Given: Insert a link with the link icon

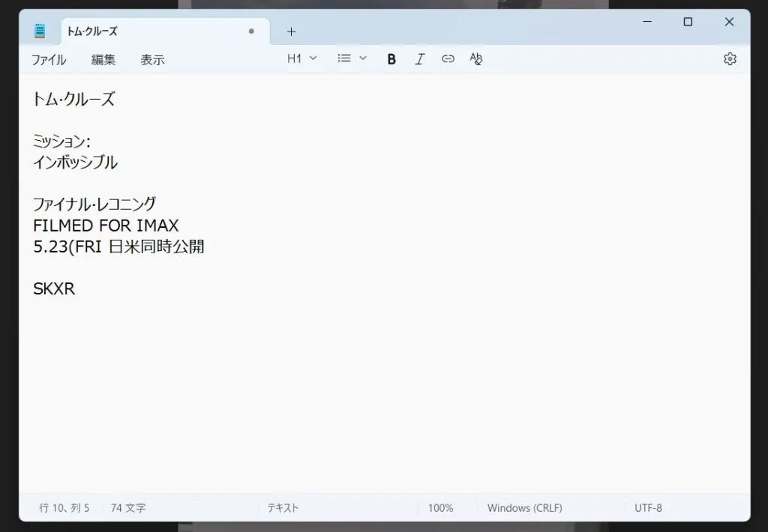Looking at the screenshot, I should [x=448, y=59].
